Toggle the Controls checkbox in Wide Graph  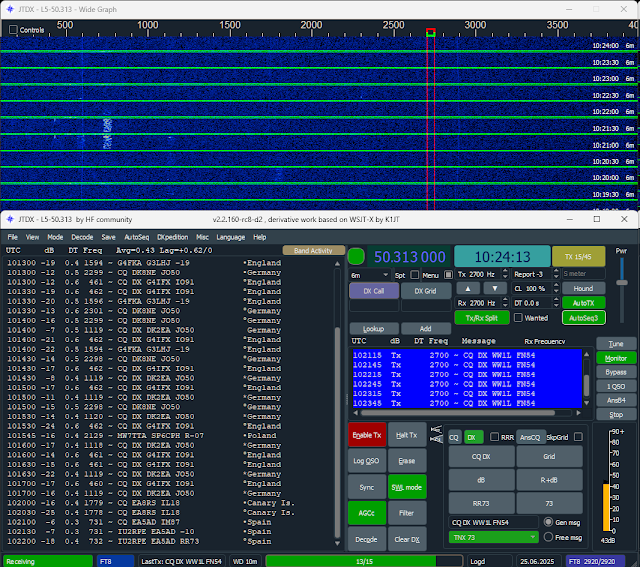pos(13,29)
